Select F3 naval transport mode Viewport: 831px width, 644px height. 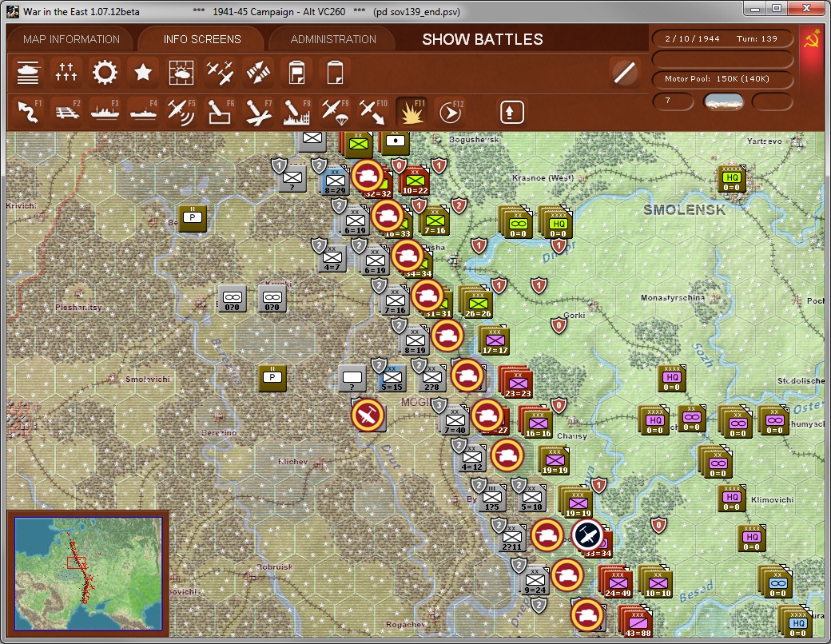105,112
